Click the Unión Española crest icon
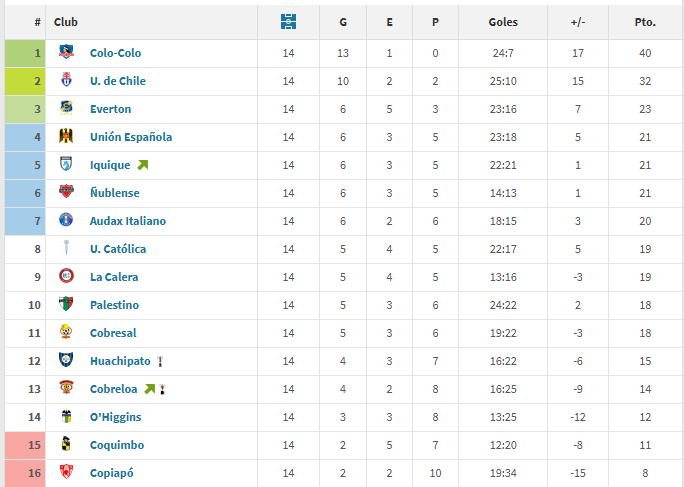Screen dimensions: 684x487 point(66,136)
